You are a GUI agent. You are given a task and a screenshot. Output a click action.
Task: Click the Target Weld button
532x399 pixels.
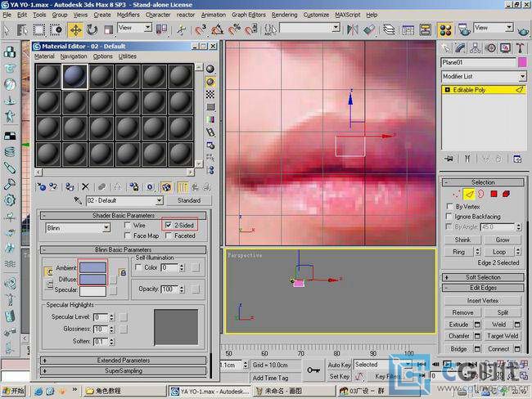pos(503,336)
